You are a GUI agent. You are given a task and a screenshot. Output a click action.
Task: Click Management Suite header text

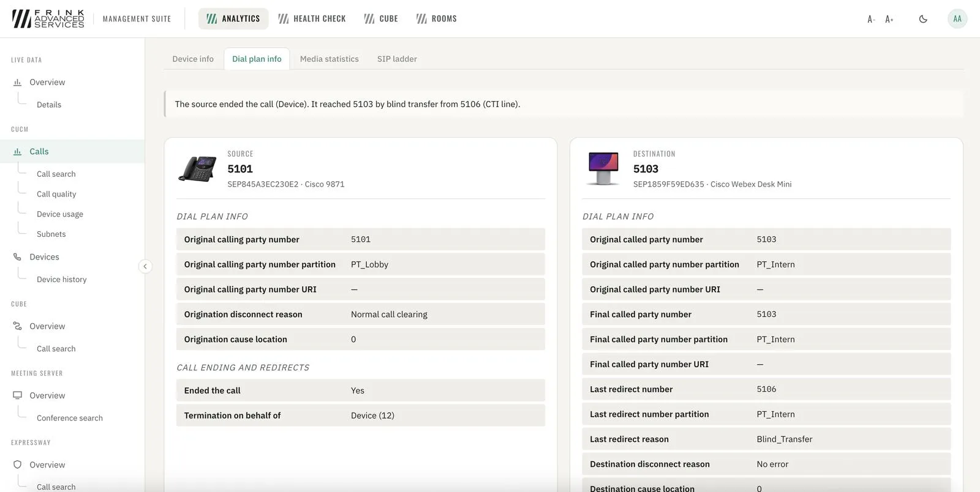[x=137, y=19]
